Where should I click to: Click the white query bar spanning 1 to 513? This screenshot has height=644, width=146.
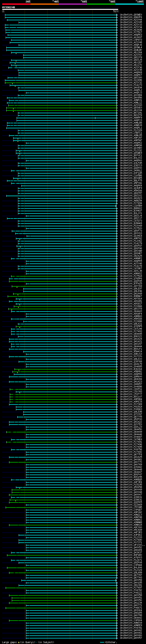pyautogui.click(x=60, y=10)
